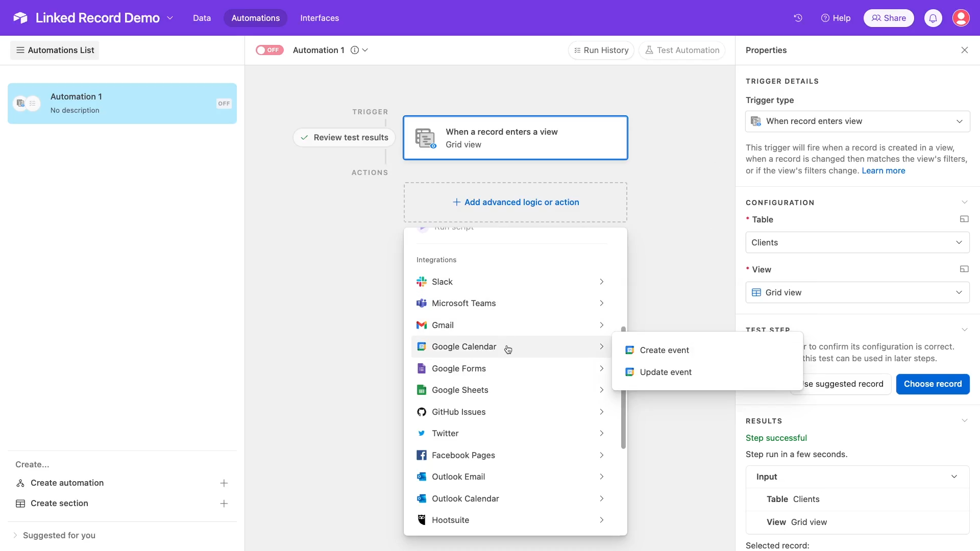980x551 pixels.
Task: Click the Microsoft Teams icon
Action: (422, 303)
